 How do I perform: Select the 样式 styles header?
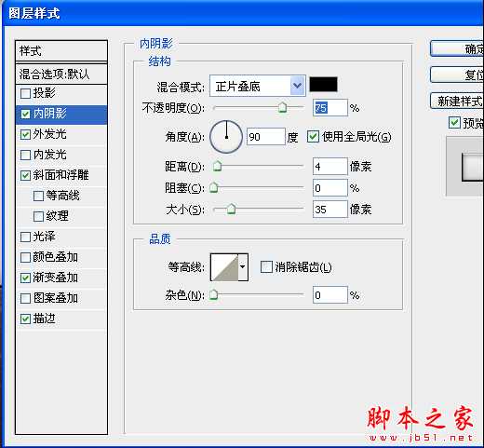coord(61,51)
